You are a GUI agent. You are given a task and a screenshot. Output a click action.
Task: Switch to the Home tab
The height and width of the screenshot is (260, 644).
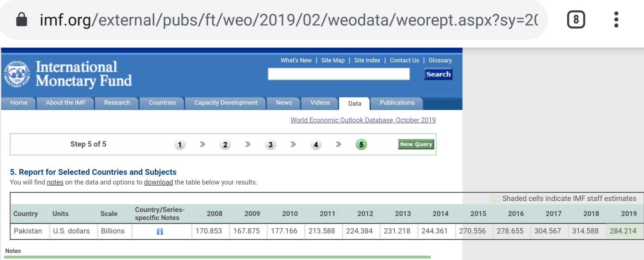pos(19,103)
